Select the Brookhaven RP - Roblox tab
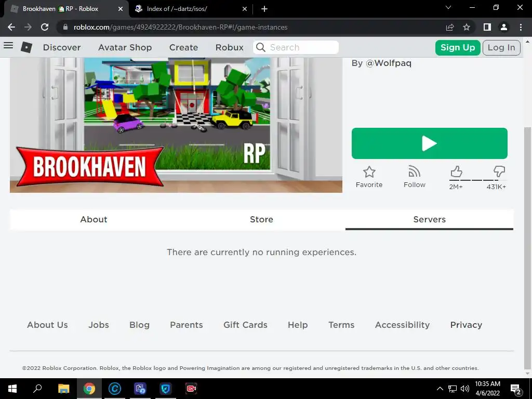Image resolution: width=532 pixels, height=399 pixels. (x=66, y=9)
